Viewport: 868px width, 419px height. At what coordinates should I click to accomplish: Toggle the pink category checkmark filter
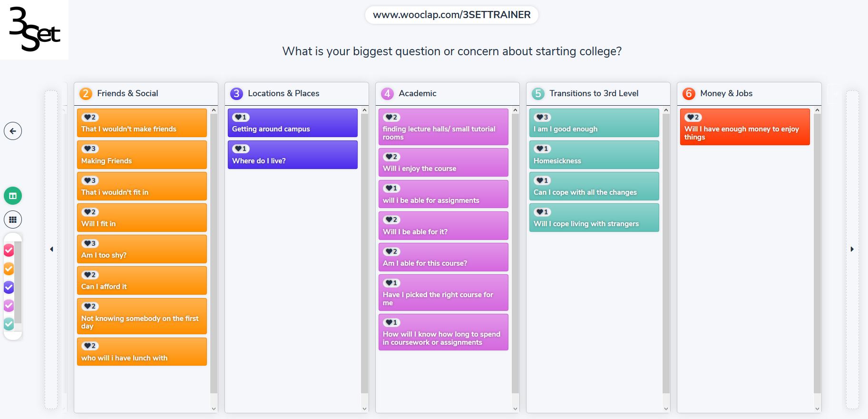pyautogui.click(x=9, y=250)
